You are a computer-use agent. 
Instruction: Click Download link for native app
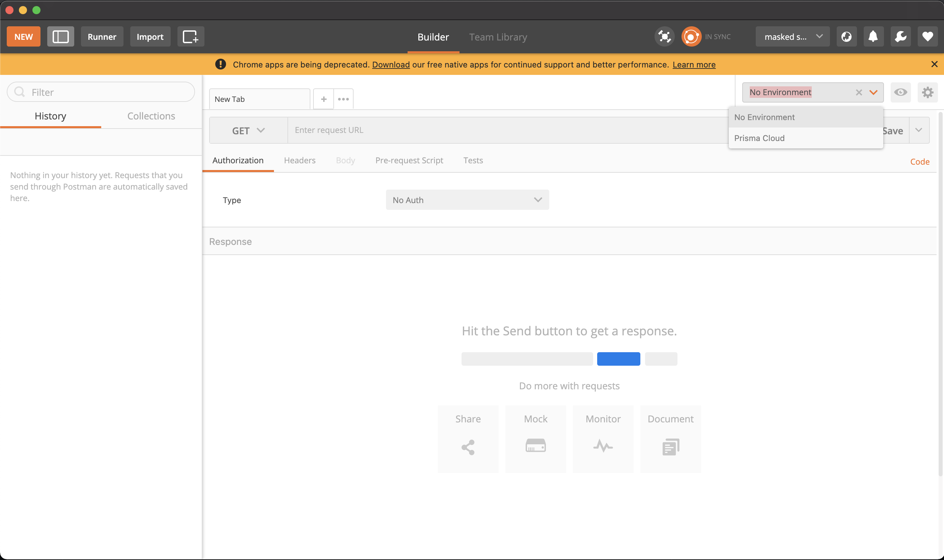coord(391,65)
